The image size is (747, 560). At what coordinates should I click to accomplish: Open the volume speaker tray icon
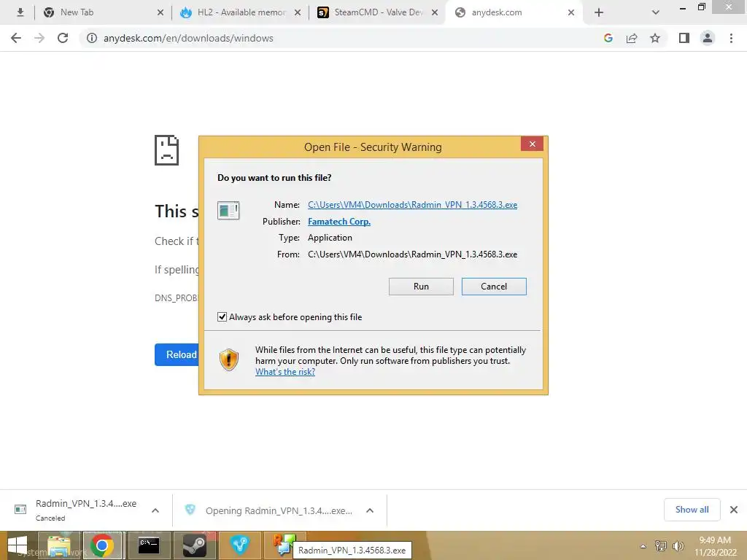tap(678, 545)
